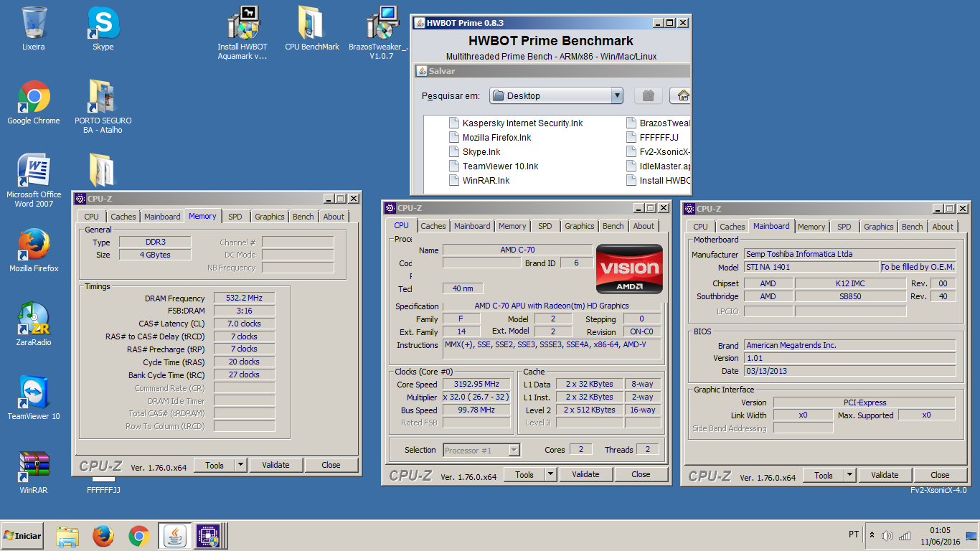Open Bench tab in middle CPU-Z window
This screenshot has width=980, height=551.
pyautogui.click(x=613, y=226)
